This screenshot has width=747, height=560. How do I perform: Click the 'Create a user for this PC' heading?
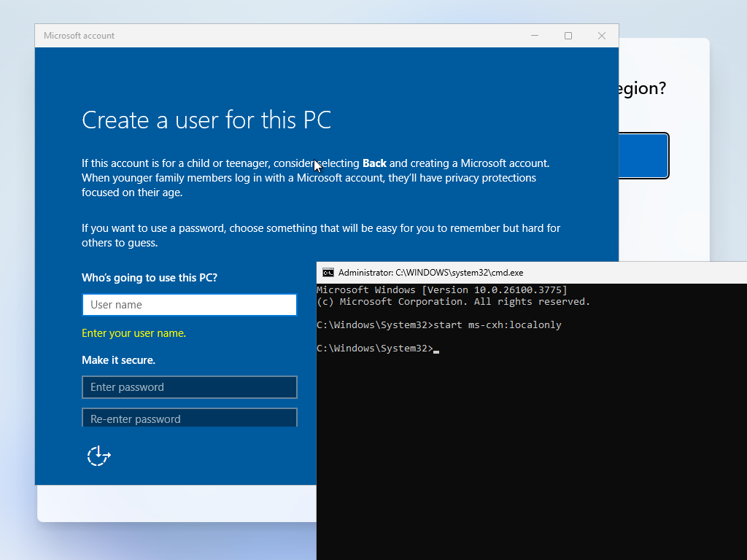206,120
